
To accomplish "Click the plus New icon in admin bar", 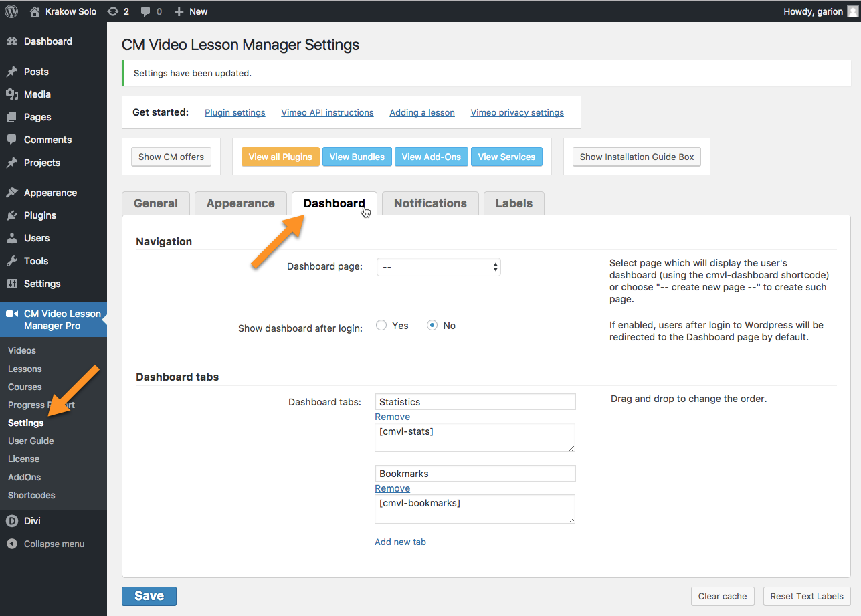I will pos(179,11).
